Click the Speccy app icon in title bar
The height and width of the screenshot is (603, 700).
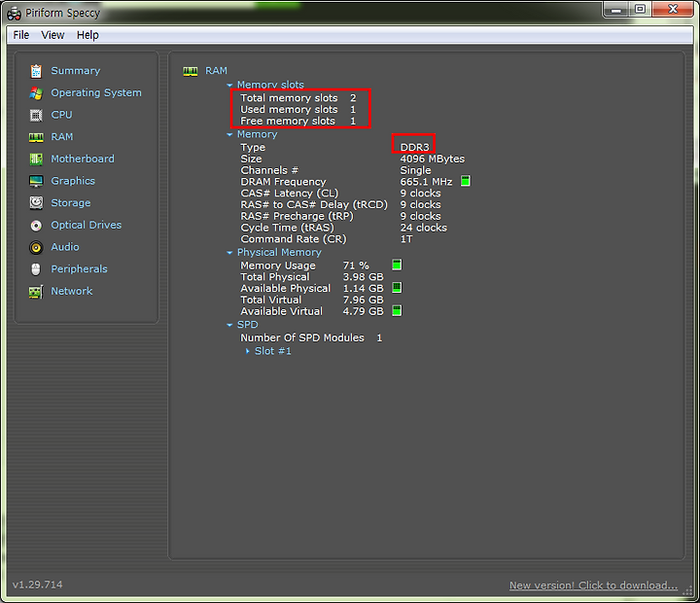[x=14, y=14]
